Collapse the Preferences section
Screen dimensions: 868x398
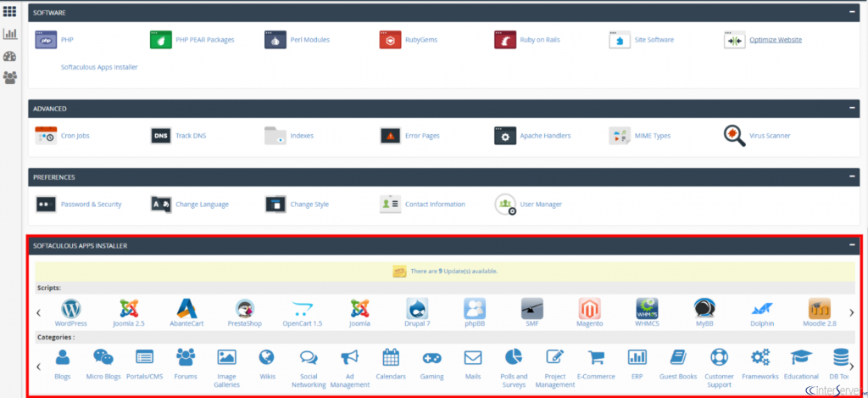853,177
